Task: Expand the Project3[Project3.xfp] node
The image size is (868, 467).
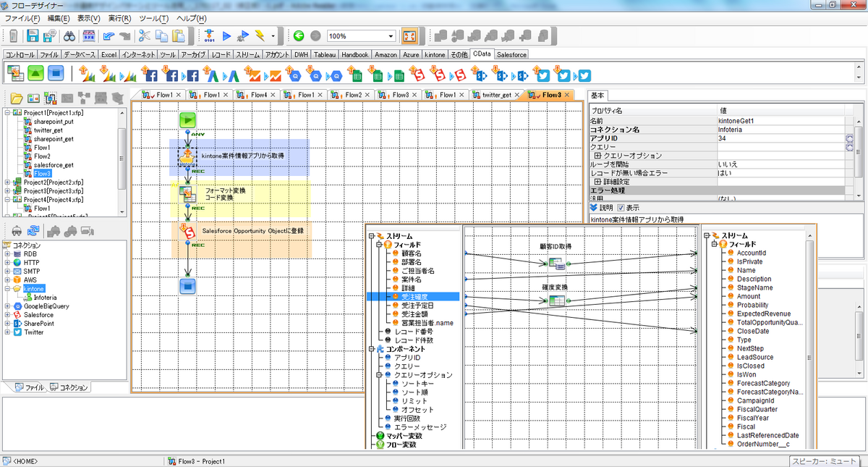Action: 7,191
